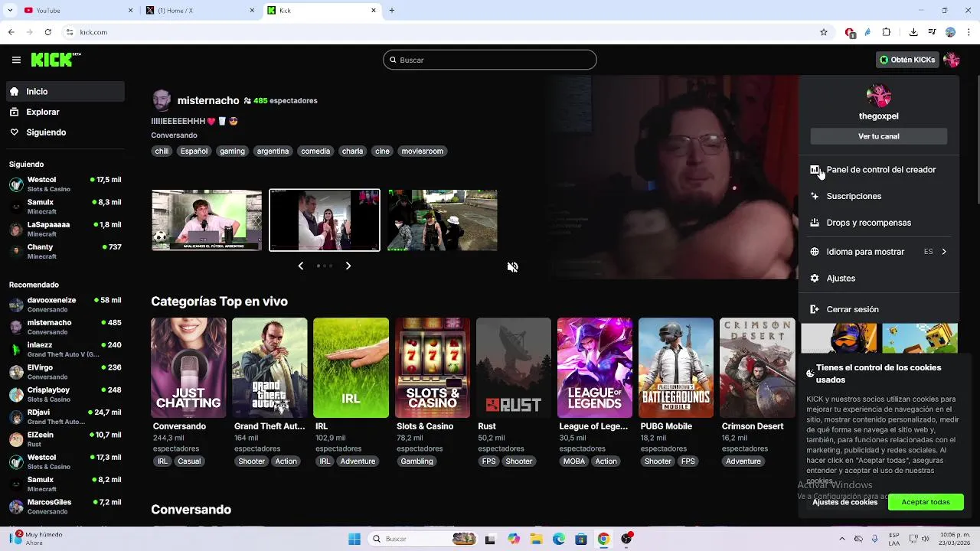
Task: Click Gambling tag under Slots & Casino
Action: 417,461
